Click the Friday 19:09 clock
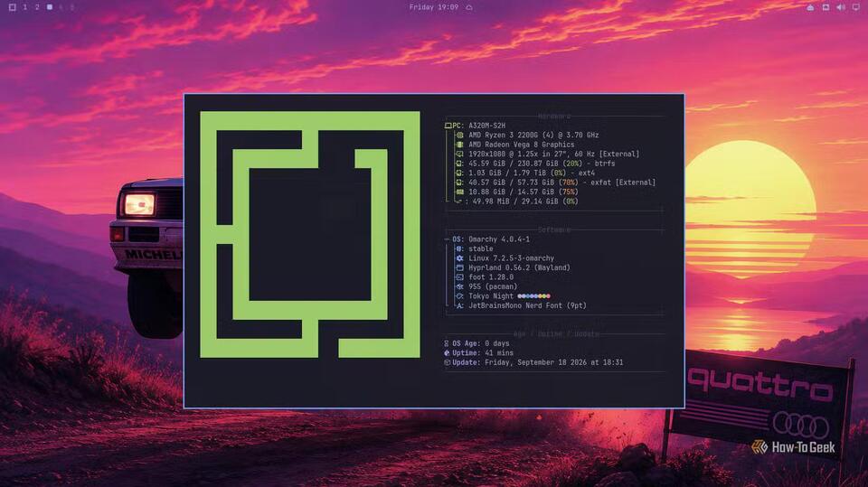Viewport: 868px width, 487px height. pyautogui.click(x=433, y=7)
